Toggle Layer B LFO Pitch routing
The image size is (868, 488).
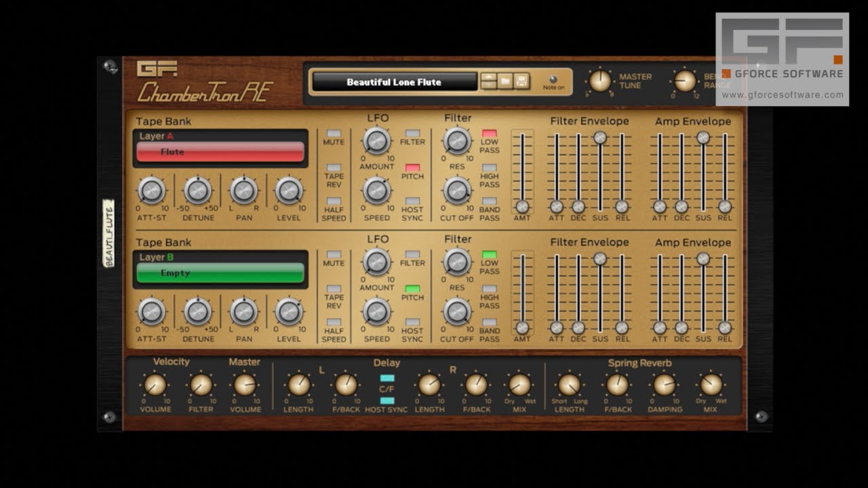point(412,289)
